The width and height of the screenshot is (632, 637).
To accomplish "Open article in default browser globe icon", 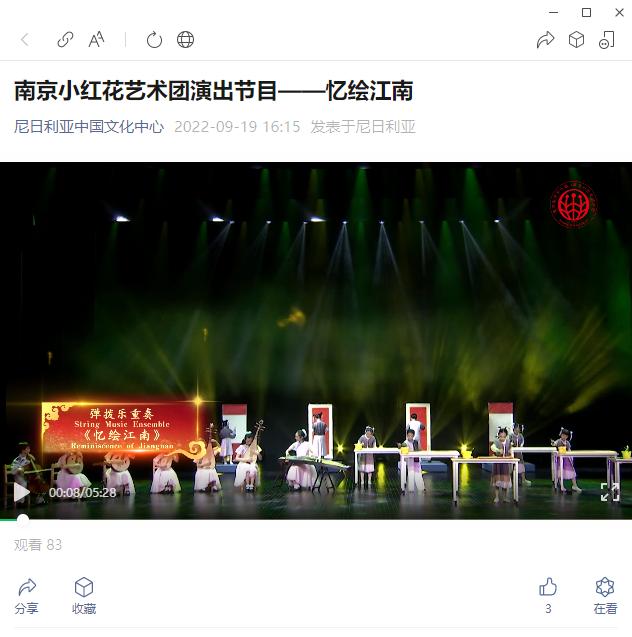I will 186,40.
